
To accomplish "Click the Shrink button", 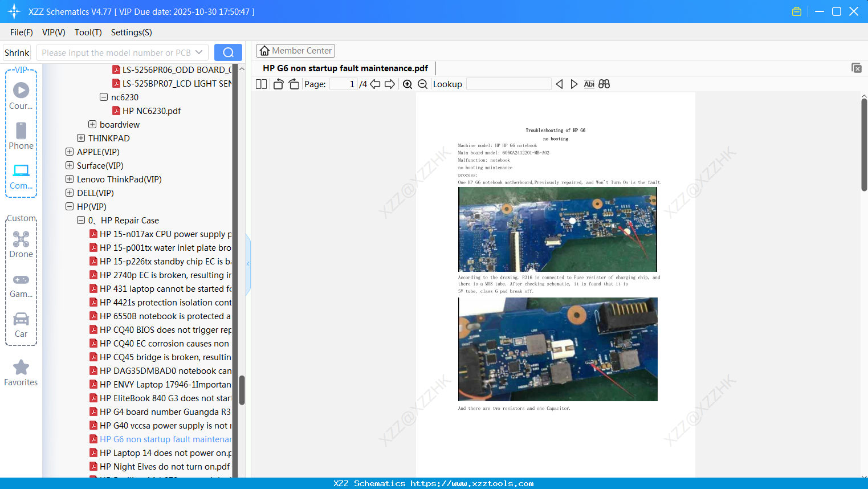I will click(x=17, y=52).
